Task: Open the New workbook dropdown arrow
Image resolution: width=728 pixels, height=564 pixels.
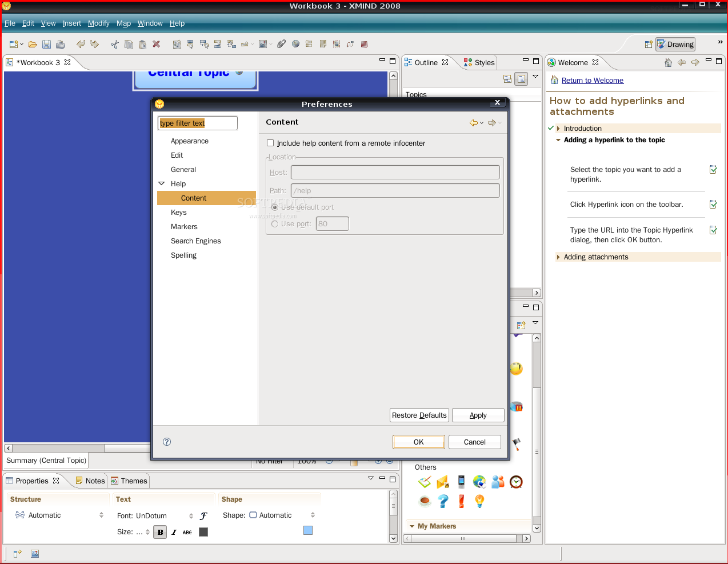Action: tap(22, 44)
